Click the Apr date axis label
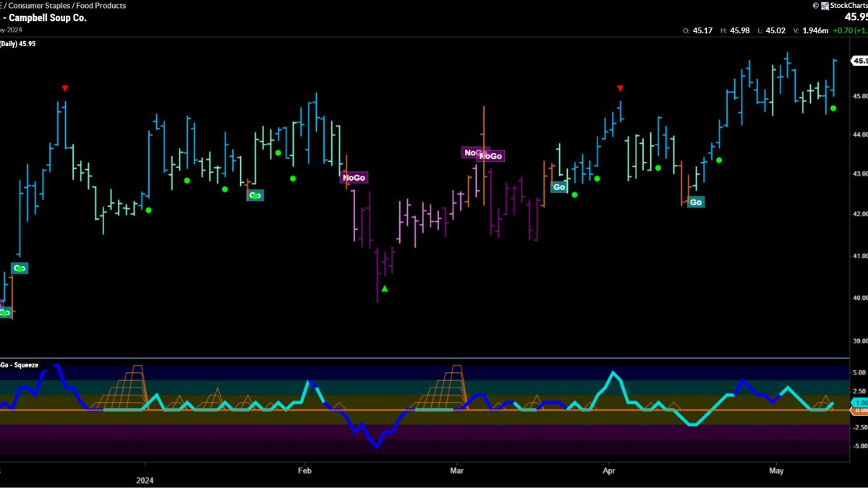868x488 pixels. click(x=609, y=470)
